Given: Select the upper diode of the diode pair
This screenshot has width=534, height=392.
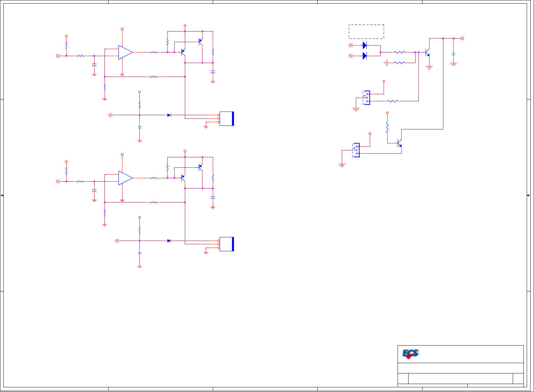Looking at the screenshot, I should 365,45.
